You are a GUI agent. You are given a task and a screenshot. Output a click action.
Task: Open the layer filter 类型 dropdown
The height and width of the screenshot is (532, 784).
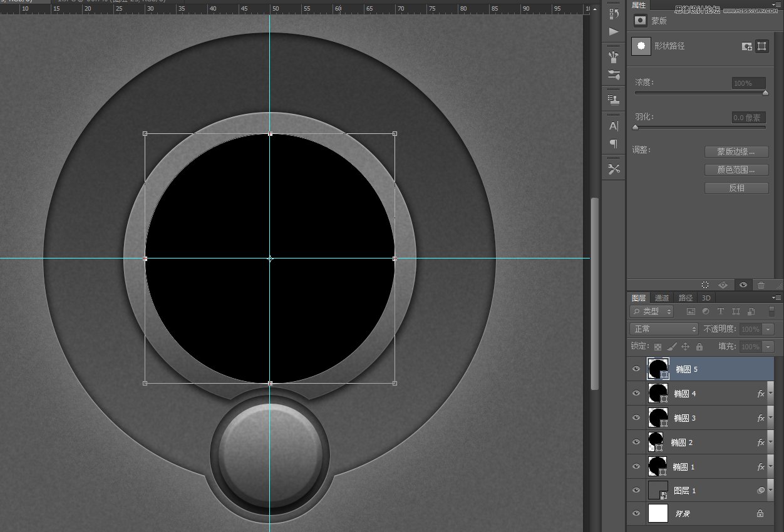tap(652, 312)
